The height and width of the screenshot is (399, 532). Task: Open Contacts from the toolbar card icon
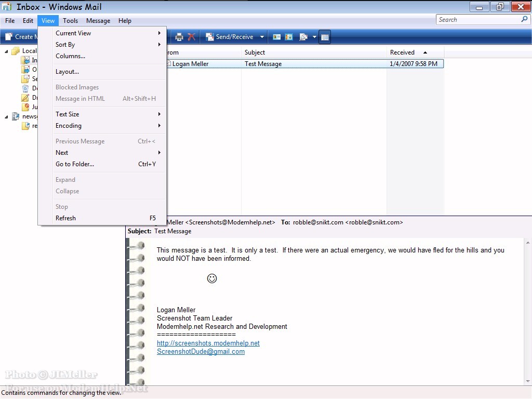coord(277,37)
